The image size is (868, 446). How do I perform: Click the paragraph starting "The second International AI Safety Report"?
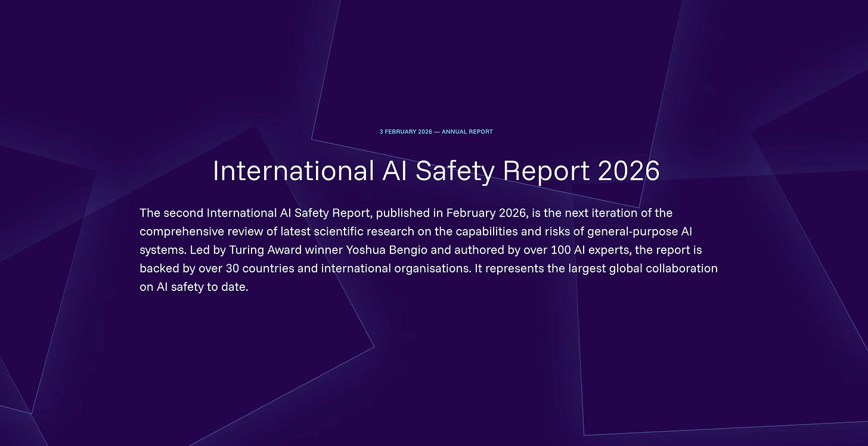tap(429, 250)
